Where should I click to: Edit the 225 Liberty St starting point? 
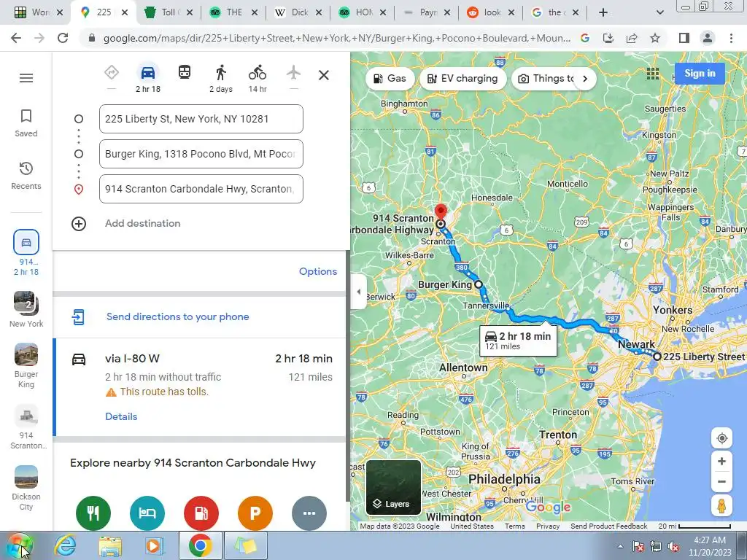coord(201,119)
